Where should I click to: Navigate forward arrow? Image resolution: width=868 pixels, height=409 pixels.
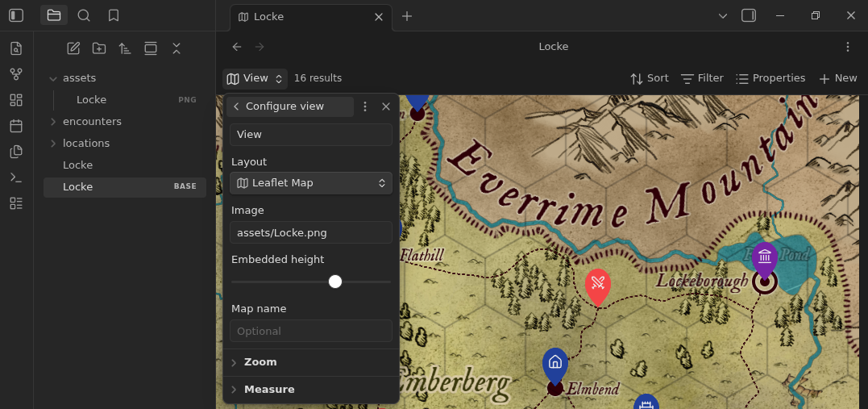click(x=260, y=47)
